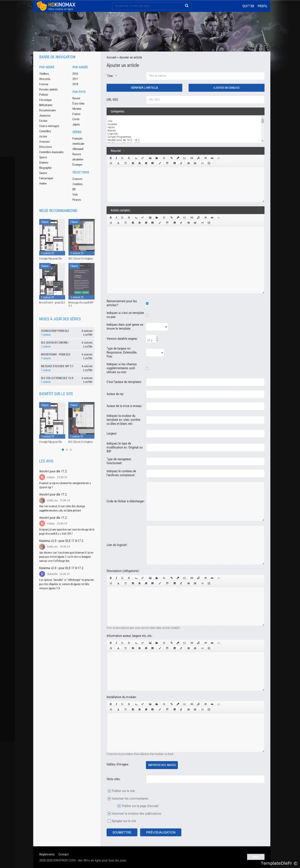Click the IMPORTER DES IMAGES button
This screenshot has height=868, width=300.
click(162, 765)
